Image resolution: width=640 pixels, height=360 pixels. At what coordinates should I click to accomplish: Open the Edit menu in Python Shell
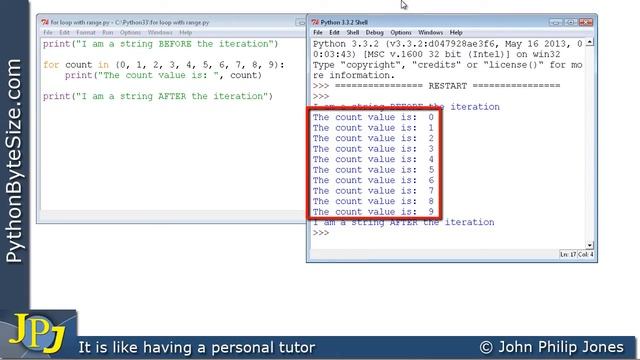[x=334, y=32]
